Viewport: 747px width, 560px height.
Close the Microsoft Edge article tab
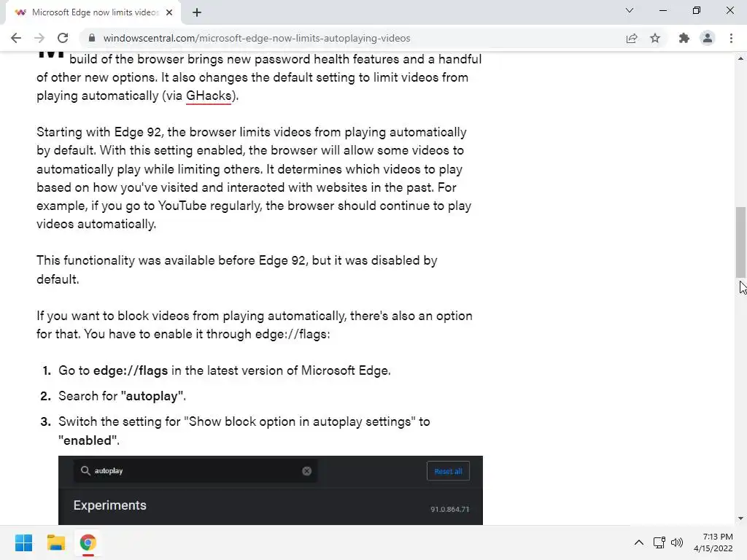(x=169, y=12)
